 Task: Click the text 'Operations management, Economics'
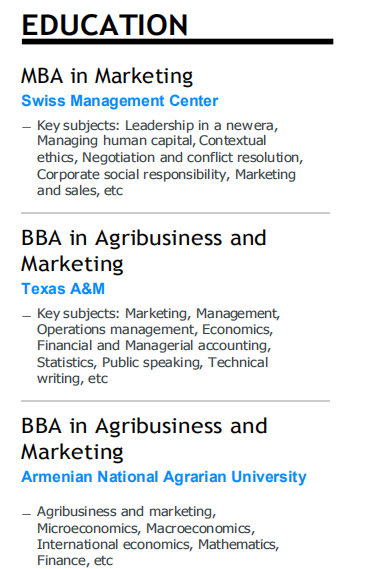pyautogui.click(x=153, y=329)
